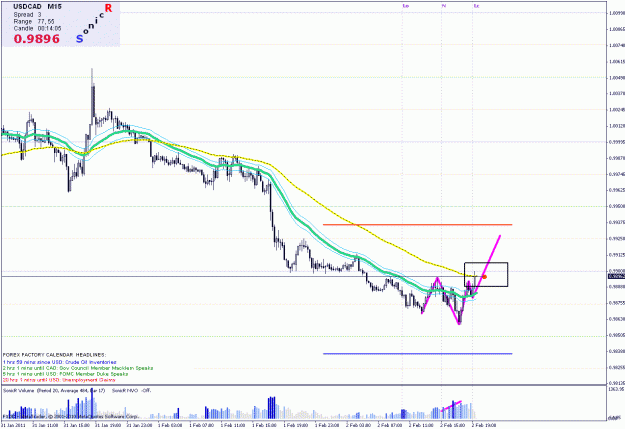
Task: Click the 31 Jan 15:00 time axis label
Action: pos(77,425)
